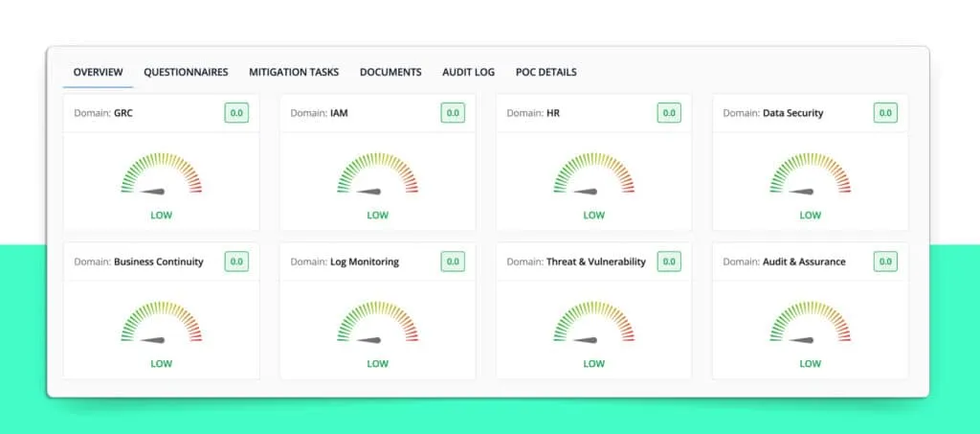Click LOW label under Threat & Vulnerability gauge
The image size is (980, 434).
[593, 363]
